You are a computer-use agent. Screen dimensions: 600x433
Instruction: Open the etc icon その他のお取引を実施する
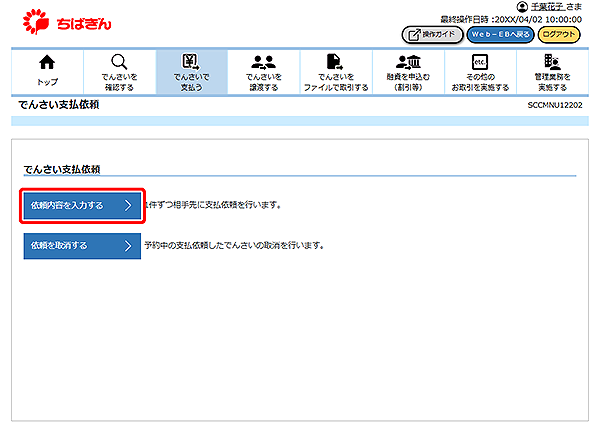pyautogui.click(x=479, y=62)
